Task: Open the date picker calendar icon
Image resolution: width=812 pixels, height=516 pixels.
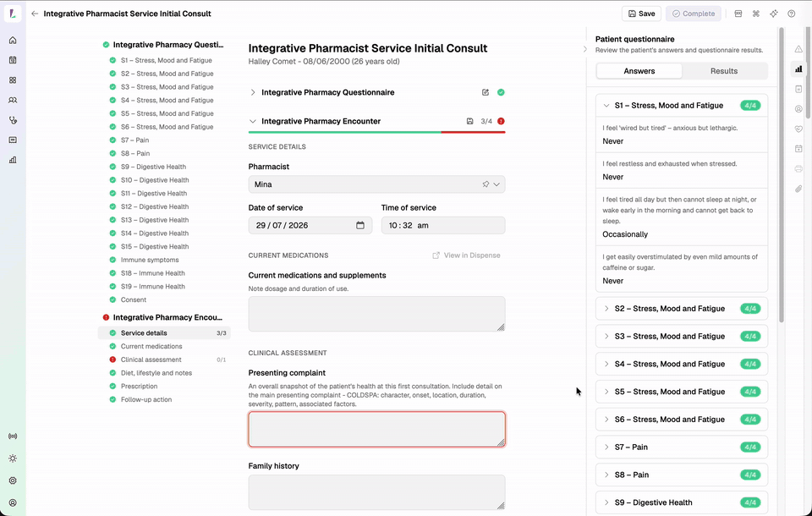Action: point(360,225)
